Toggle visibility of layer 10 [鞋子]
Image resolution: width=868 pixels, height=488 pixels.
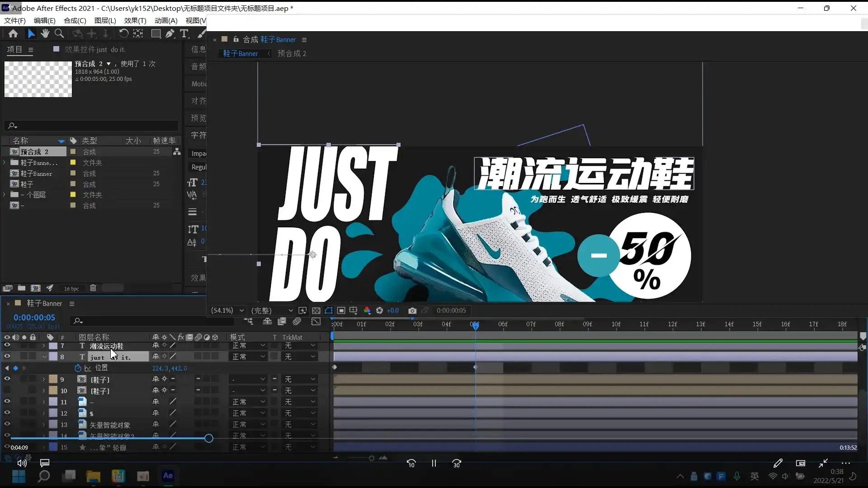(7, 390)
